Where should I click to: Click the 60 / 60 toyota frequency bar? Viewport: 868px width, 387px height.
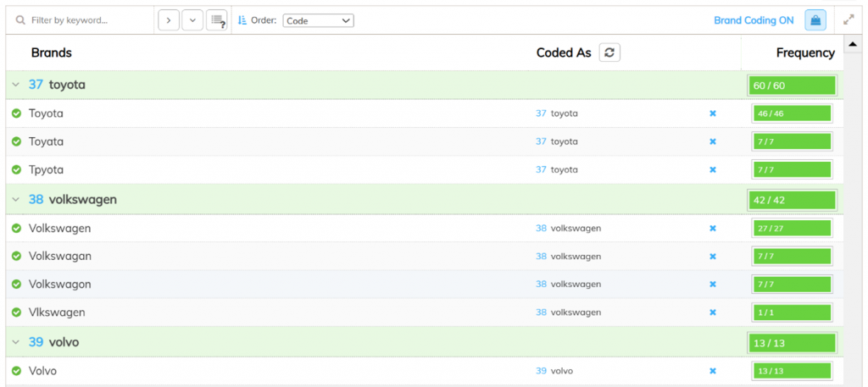click(793, 86)
